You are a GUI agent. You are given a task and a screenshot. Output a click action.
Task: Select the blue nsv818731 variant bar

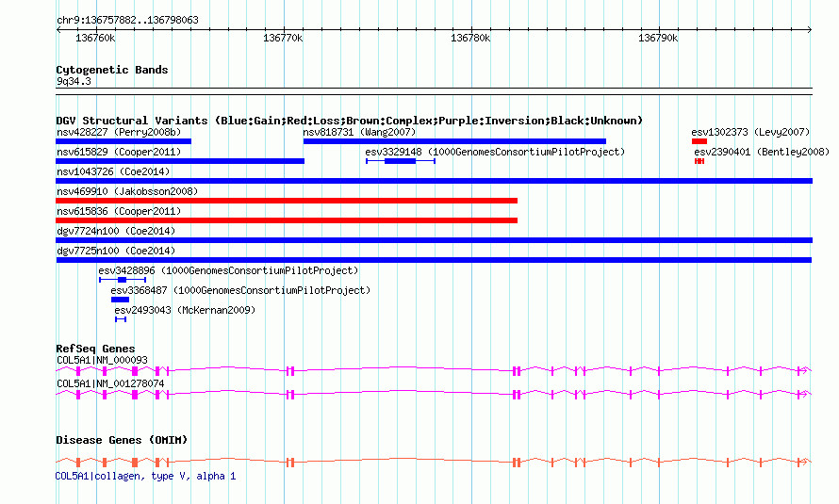coord(454,141)
